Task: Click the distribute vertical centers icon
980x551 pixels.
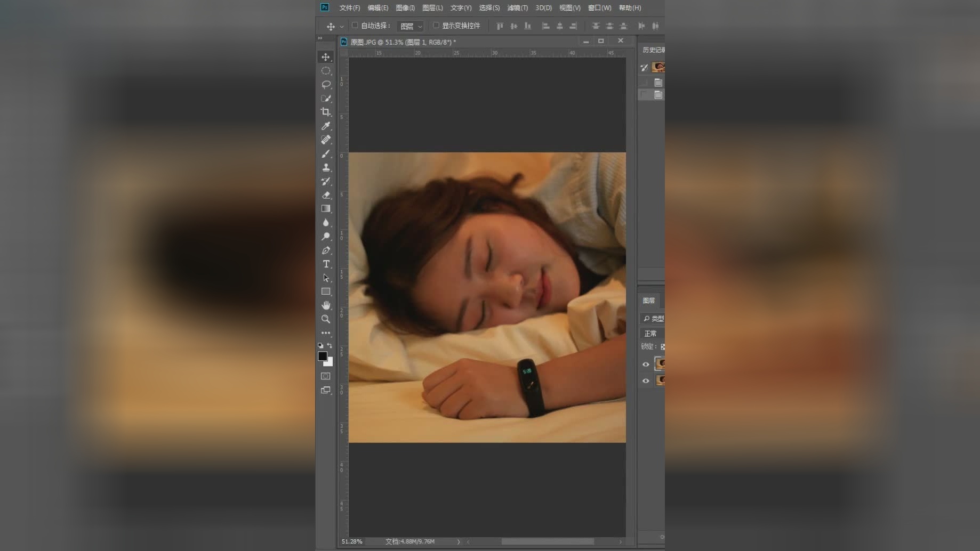Action: pyautogui.click(x=609, y=26)
